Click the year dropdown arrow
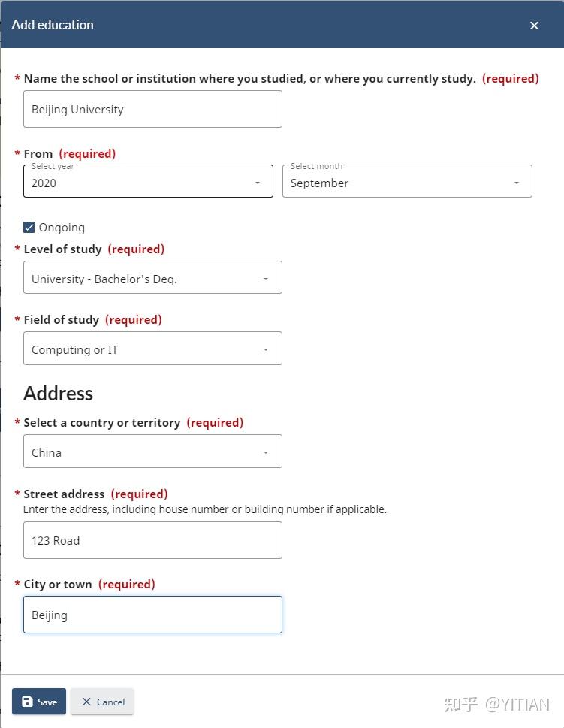 [x=258, y=183]
